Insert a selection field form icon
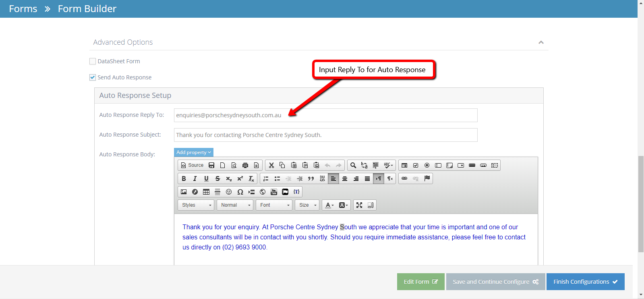Viewport: 644px width, 299px height. coord(461,165)
